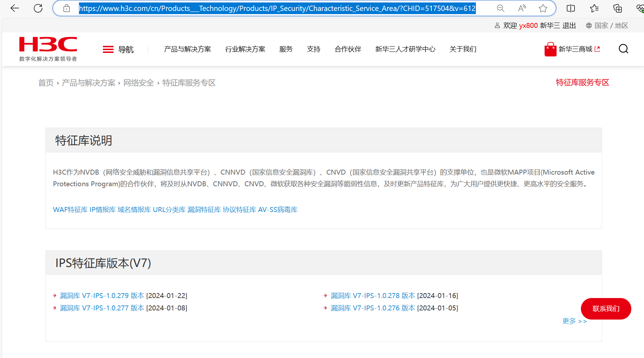Viewport: 644px width, 358px height.
Task: Add this page to favorites star
Action: pyautogui.click(x=543, y=8)
